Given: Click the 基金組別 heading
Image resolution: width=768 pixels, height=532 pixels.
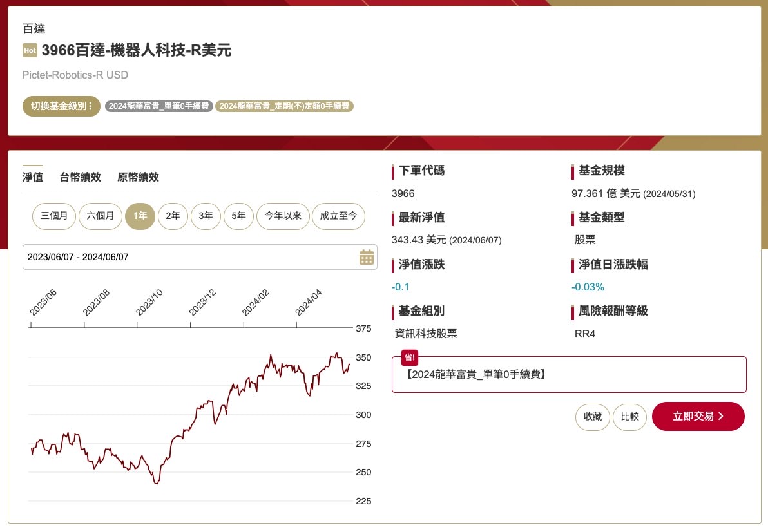Looking at the screenshot, I should pos(422,311).
